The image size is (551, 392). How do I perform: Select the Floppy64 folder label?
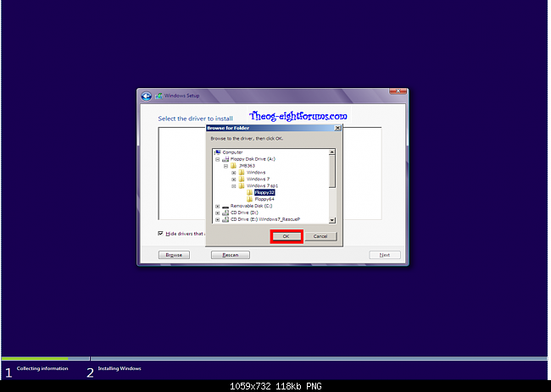click(x=264, y=199)
